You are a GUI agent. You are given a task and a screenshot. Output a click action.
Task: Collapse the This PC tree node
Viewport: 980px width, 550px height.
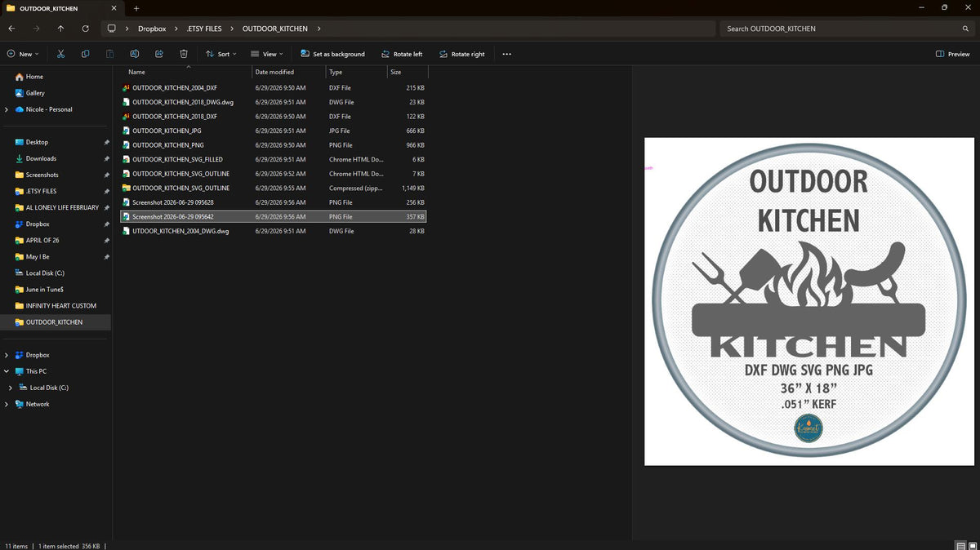(7, 371)
